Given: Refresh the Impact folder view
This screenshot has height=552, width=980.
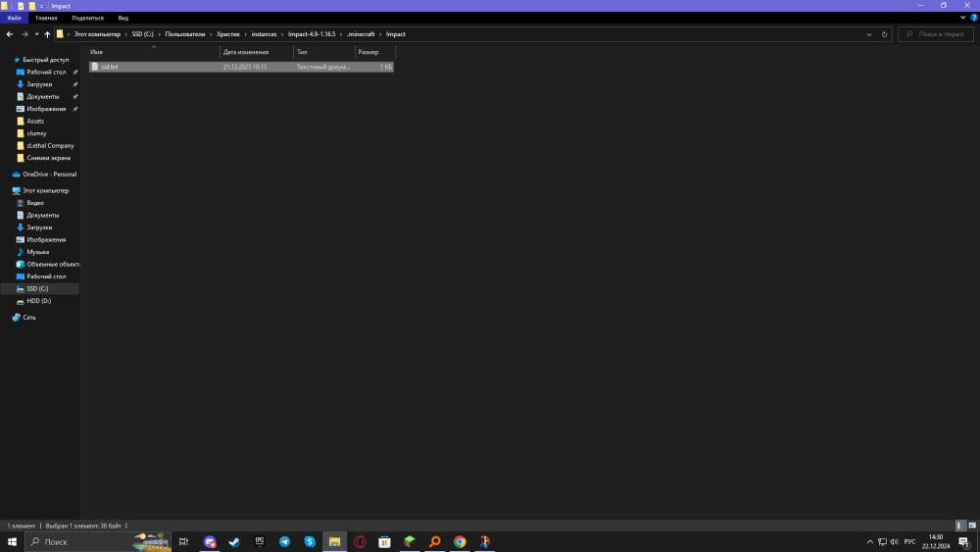Looking at the screenshot, I should (884, 34).
